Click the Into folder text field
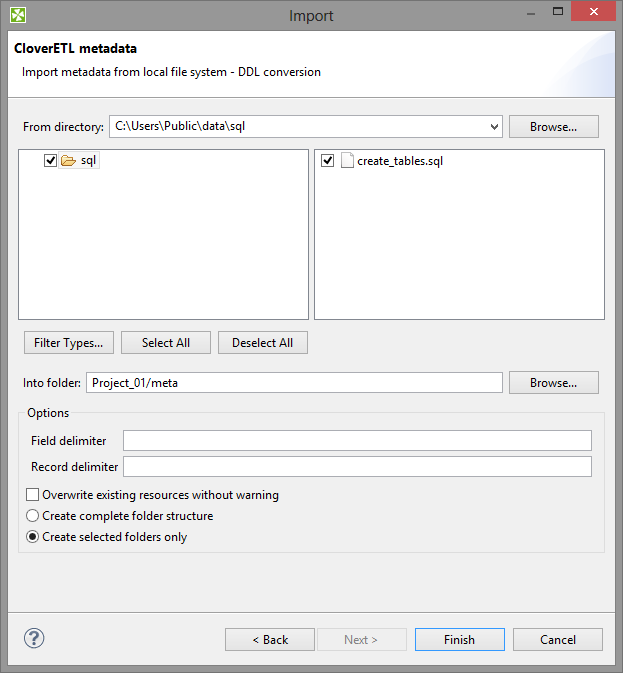623x673 pixels. [x=294, y=382]
